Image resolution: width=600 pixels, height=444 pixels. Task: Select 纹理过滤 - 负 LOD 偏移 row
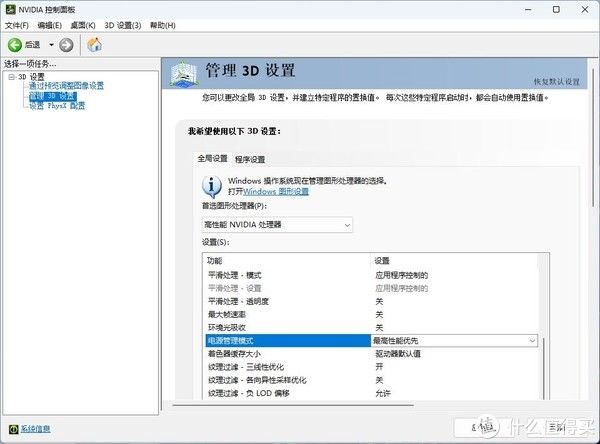[x=371, y=393]
